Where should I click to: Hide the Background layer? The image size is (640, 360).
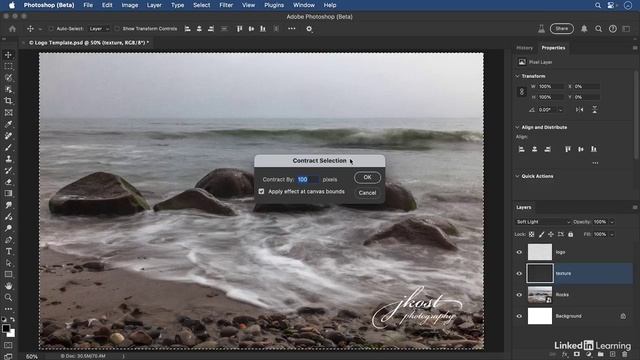pyautogui.click(x=519, y=316)
